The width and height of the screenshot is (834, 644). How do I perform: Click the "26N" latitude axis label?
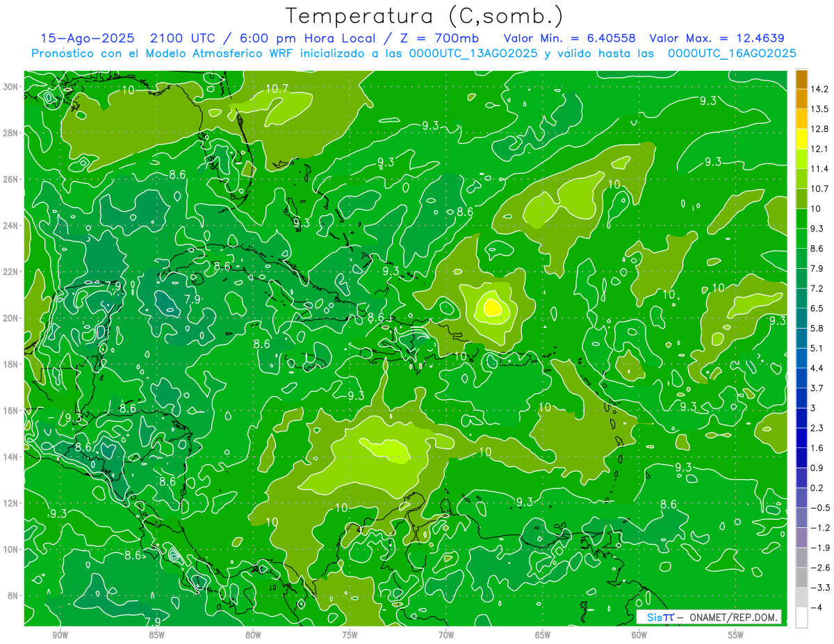click(x=11, y=179)
